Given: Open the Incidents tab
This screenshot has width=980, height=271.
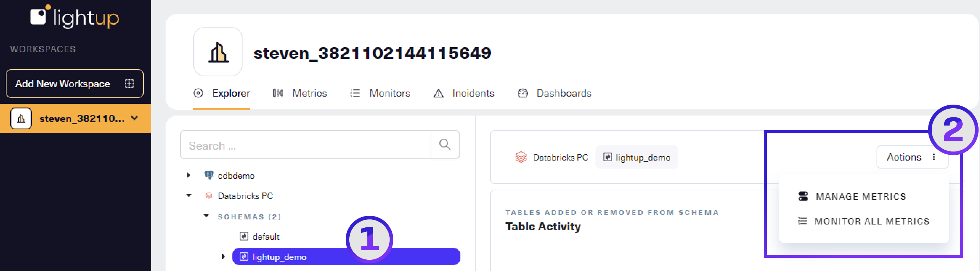Looking at the screenshot, I should 472,93.
